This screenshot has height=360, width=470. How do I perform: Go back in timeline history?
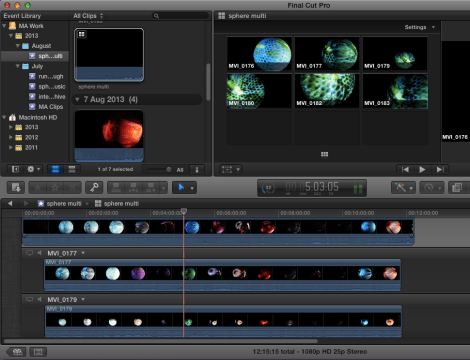point(10,203)
